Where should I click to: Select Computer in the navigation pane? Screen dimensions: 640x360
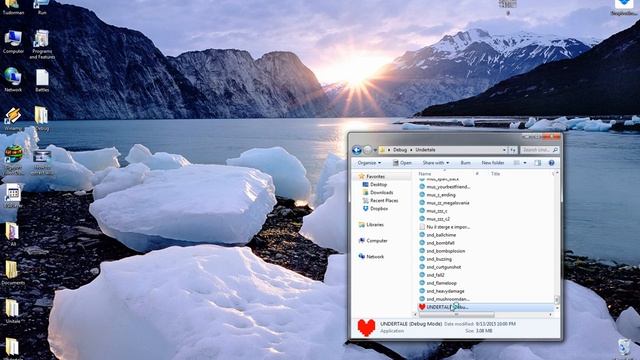[377, 241]
